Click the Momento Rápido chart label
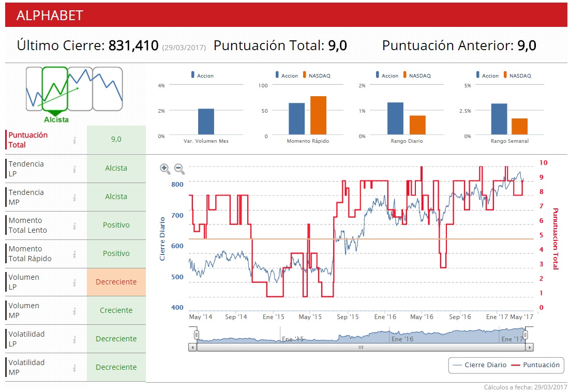The image size is (570, 392). pos(308,141)
